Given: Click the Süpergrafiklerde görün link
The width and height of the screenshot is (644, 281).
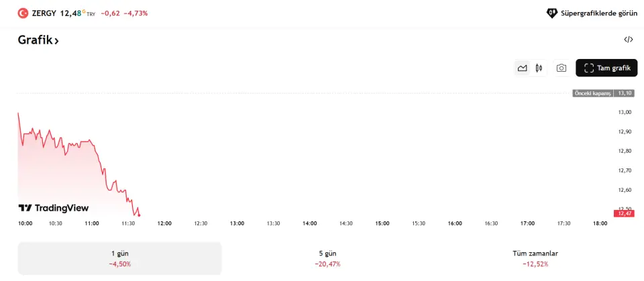Looking at the screenshot, I should [x=598, y=13].
